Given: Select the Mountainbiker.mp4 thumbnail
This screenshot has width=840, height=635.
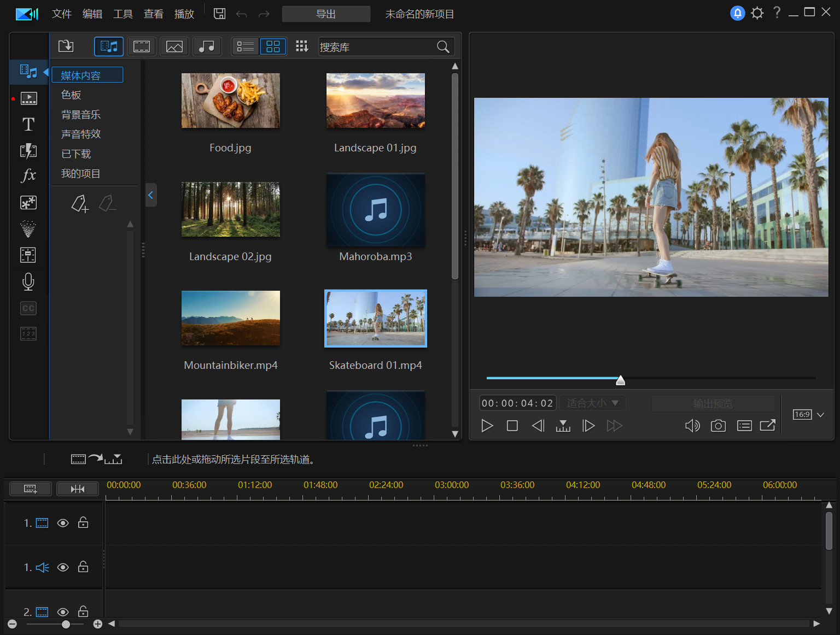Looking at the screenshot, I should [230, 318].
